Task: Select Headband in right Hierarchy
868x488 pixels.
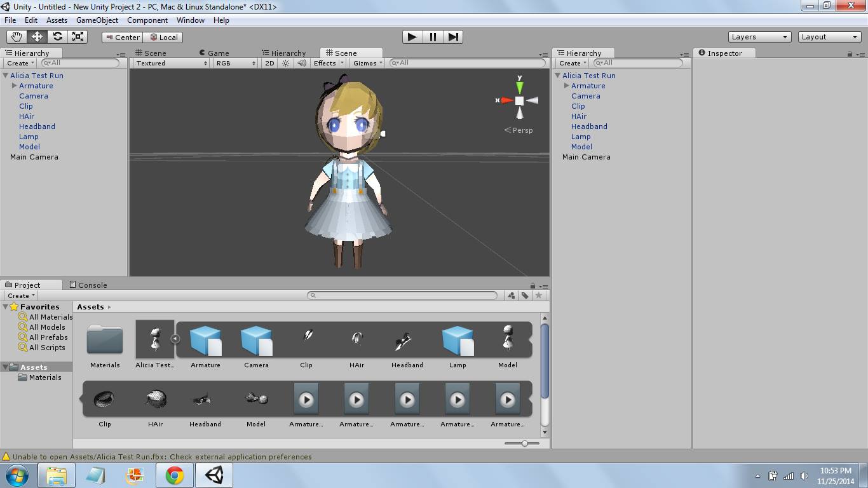Action: pyautogui.click(x=589, y=126)
